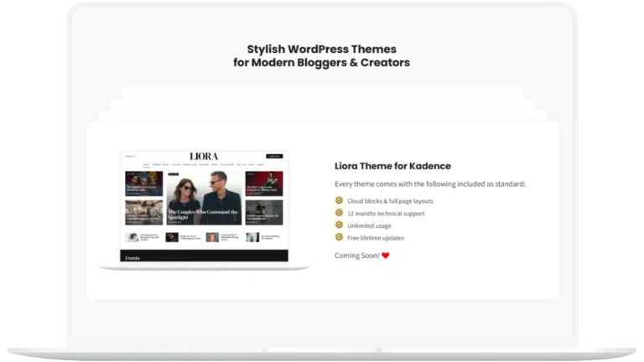This screenshot has width=644, height=362.
Task: Open the colorful top-left article card in preview
Action: (x=143, y=184)
